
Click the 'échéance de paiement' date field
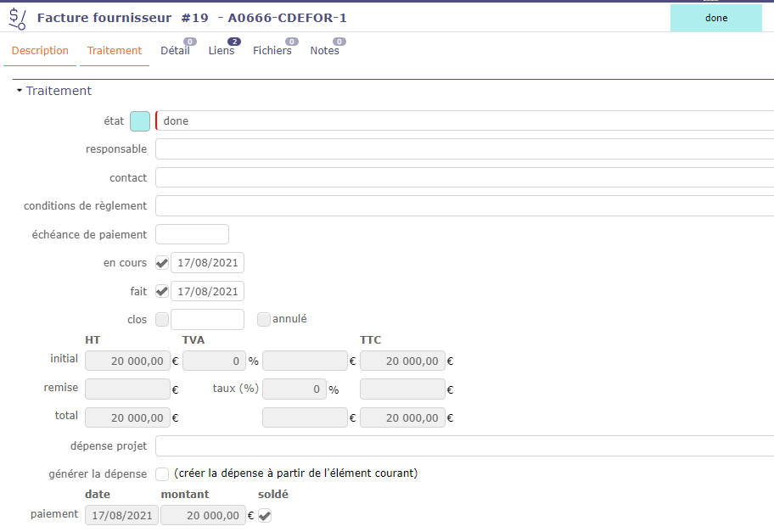point(192,234)
